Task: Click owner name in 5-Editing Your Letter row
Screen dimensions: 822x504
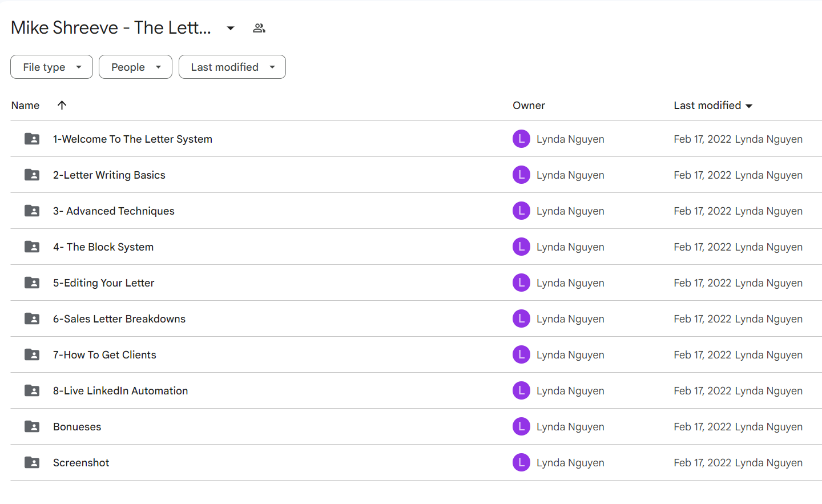Action: [x=570, y=283]
